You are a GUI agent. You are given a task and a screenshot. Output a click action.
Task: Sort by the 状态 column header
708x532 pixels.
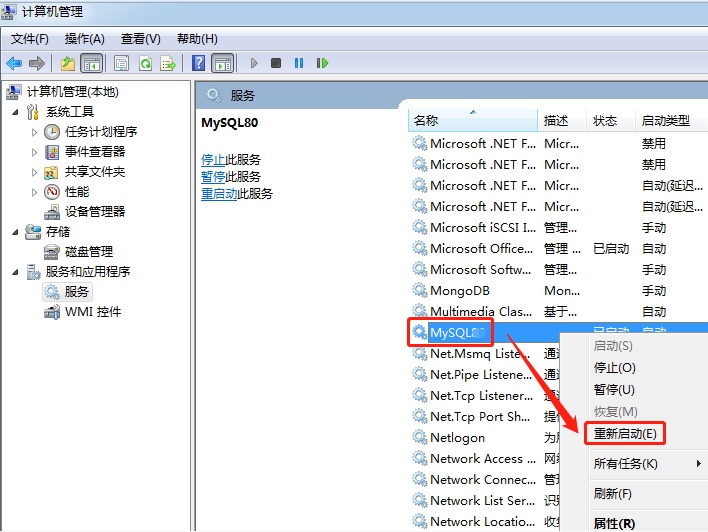coord(611,121)
